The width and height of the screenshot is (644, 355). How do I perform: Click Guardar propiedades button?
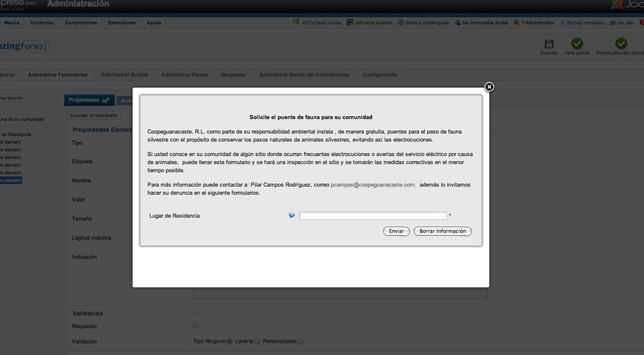(x=93, y=115)
